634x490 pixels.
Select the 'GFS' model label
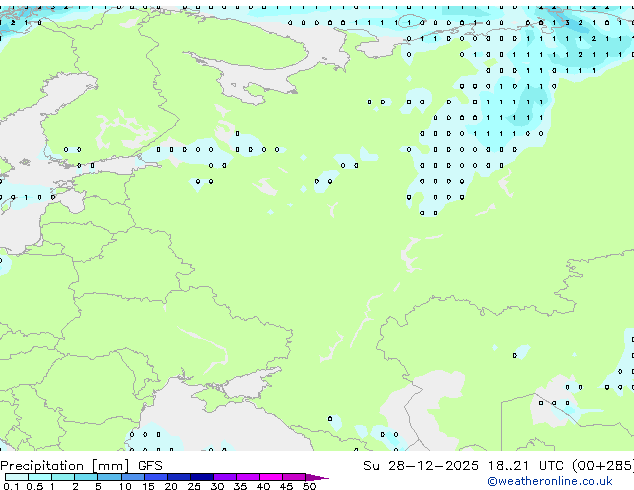click(x=150, y=466)
